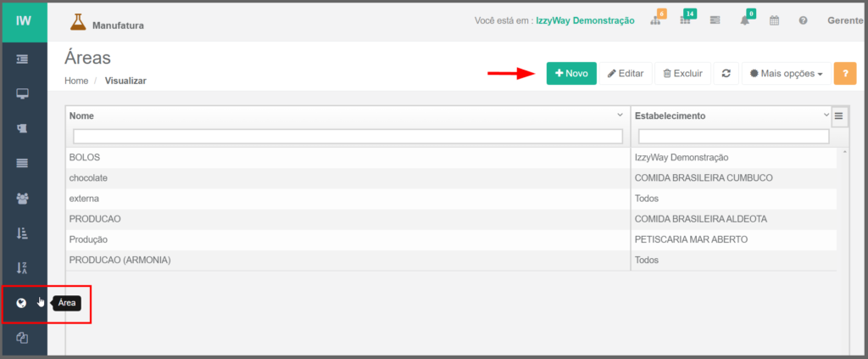Click the top bar help circle icon
This screenshot has width=868, height=359.
coord(803,21)
